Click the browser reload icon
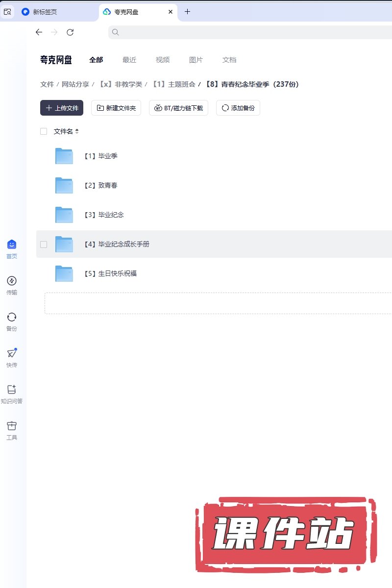 click(70, 32)
